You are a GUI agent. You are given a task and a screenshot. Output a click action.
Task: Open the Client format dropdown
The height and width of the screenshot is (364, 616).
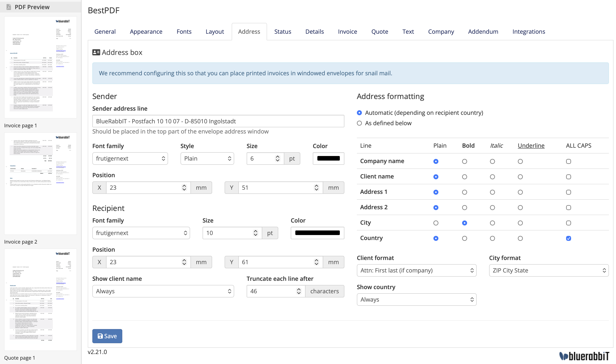[x=416, y=270]
